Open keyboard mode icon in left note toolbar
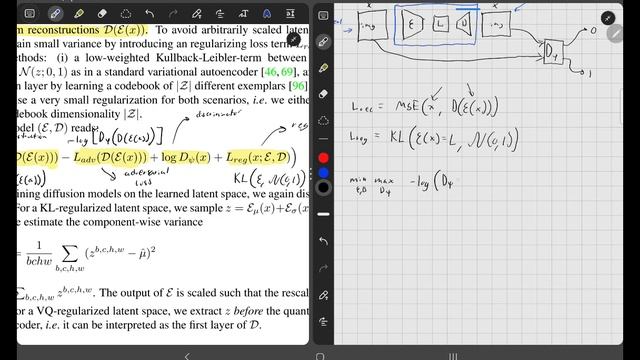Screen dimensions: 640x360 click(30, 13)
